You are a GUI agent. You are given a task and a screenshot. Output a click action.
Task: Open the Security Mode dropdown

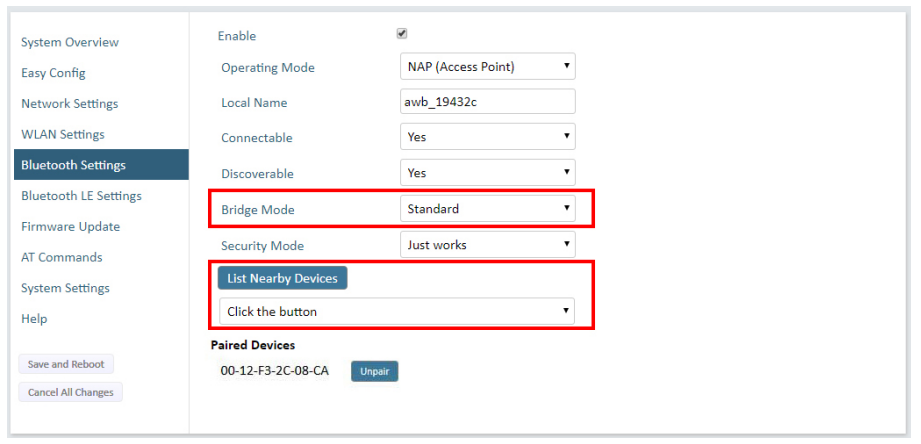coord(488,244)
